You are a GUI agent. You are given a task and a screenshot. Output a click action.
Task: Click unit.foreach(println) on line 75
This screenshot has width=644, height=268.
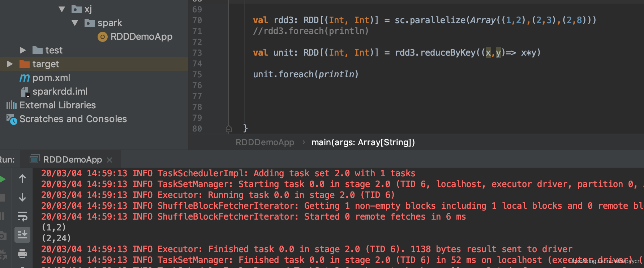point(306,74)
